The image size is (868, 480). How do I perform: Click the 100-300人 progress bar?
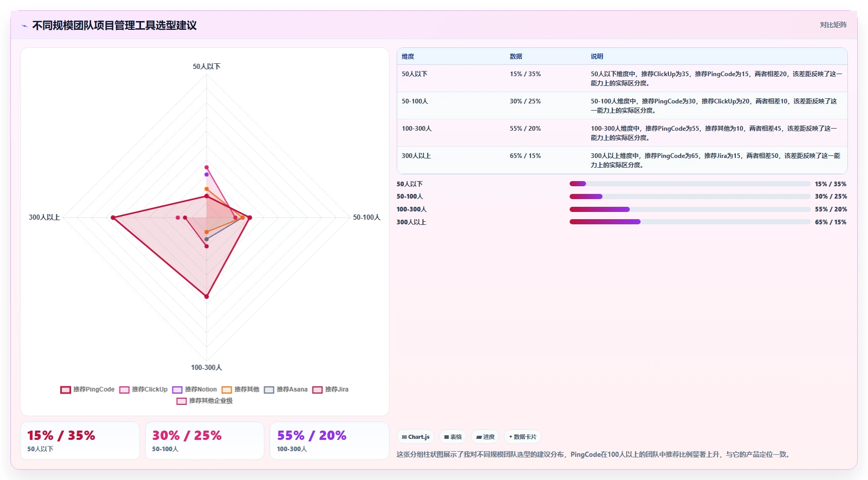pyautogui.click(x=690, y=209)
